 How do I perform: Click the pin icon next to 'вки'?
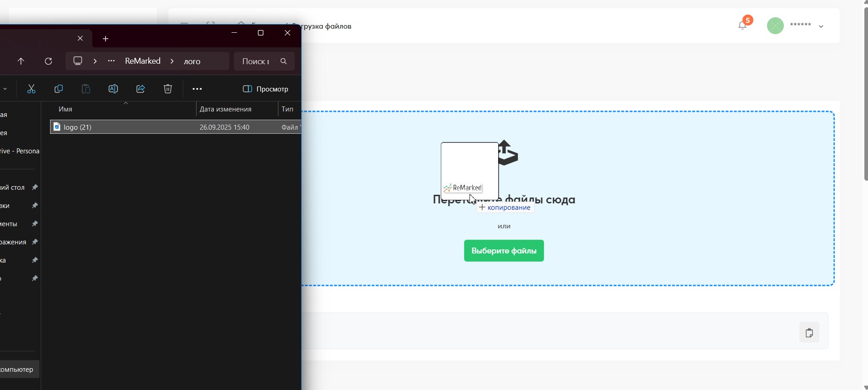pyautogui.click(x=35, y=206)
